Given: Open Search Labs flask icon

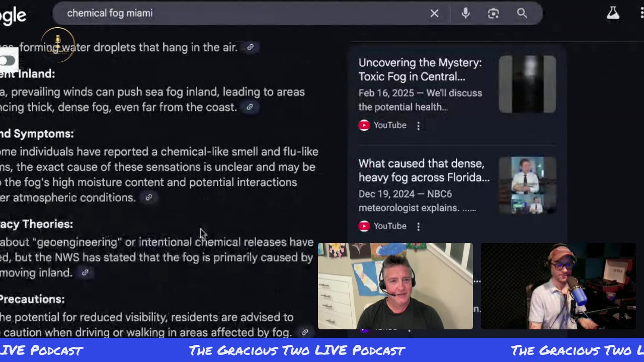Looking at the screenshot, I should tap(613, 14).
